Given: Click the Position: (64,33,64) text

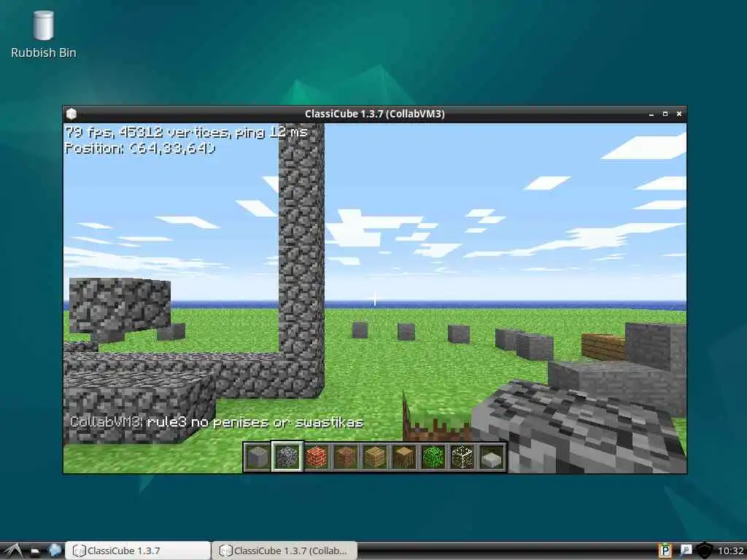Looking at the screenshot, I should coord(140,148).
